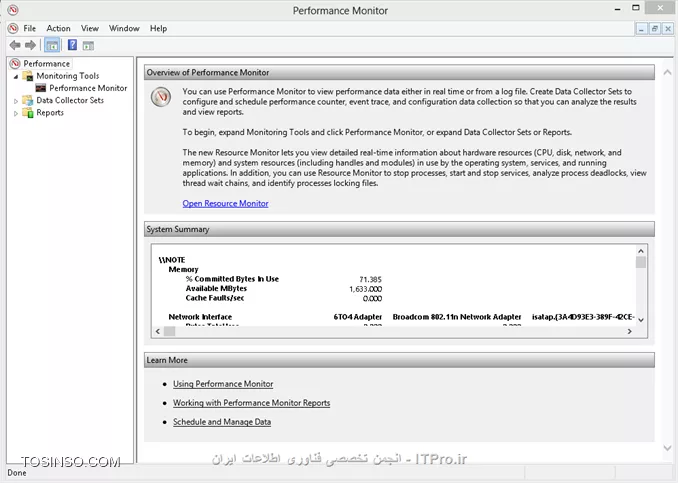Click Learn More section header
Image resolution: width=678 pixels, height=483 pixels.
click(399, 360)
